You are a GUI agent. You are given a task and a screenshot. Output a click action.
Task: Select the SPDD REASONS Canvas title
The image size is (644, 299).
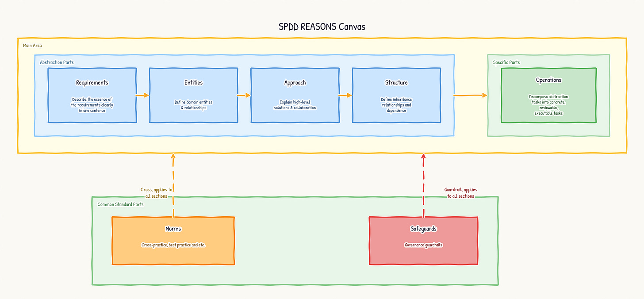click(x=322, y=27)
